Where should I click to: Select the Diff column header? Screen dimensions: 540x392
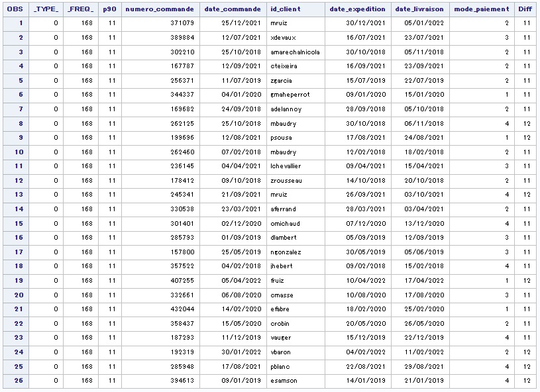(x=525, y=9)
